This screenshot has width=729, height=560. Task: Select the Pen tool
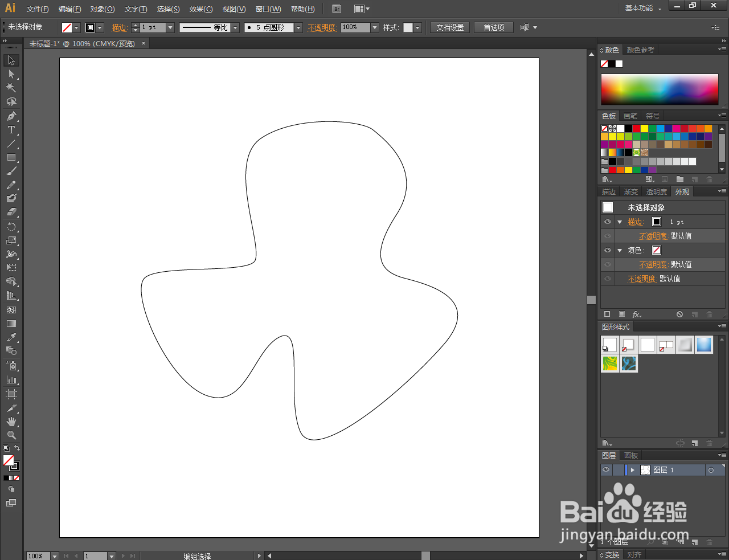point(11,116)
